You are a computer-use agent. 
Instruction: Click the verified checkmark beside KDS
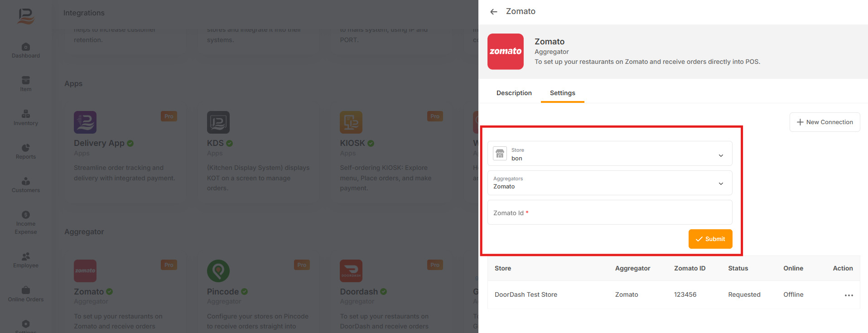(x=229, y=143)
